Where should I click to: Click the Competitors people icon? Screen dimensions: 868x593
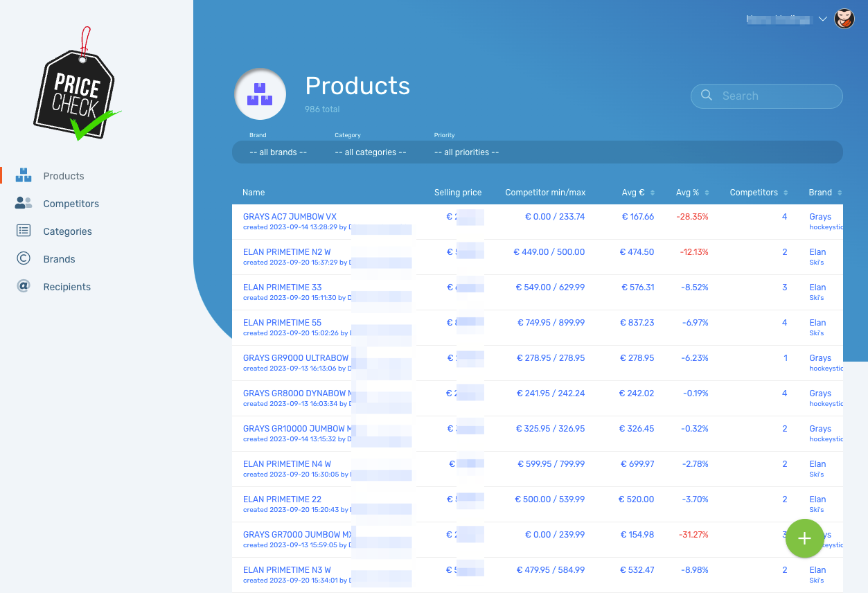pyautogui.click(x=24, y=203)
